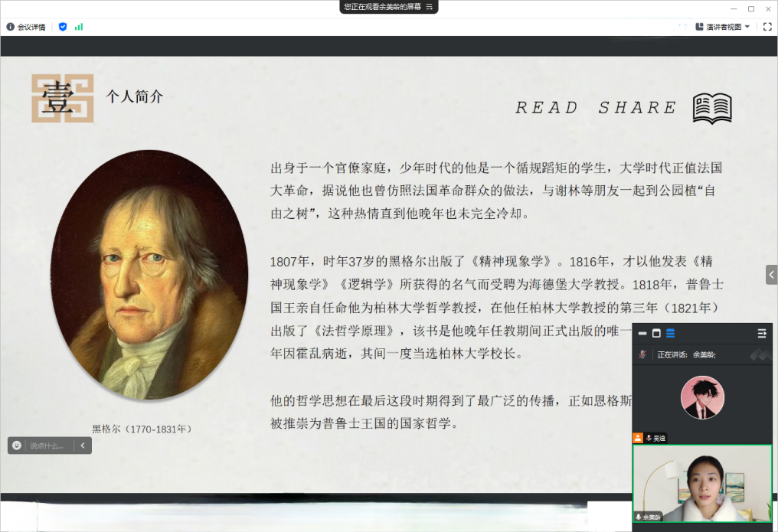Select the 吴迪 participant avatar

(x=701, y=397)
